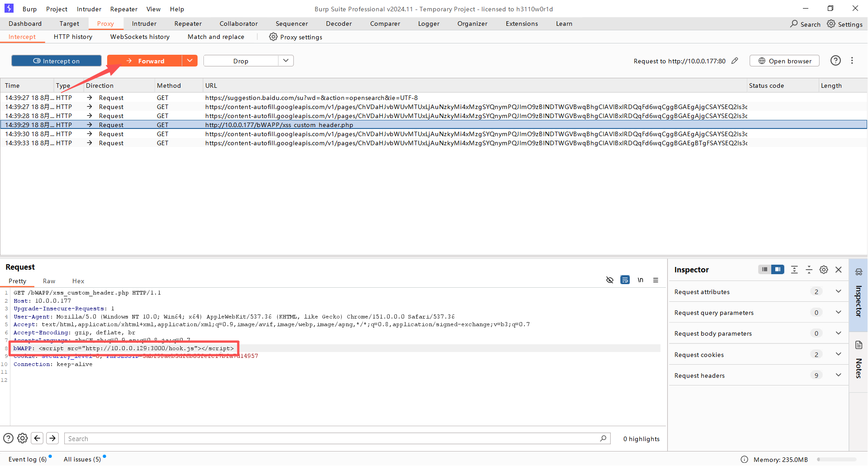Open the intercept three-dot options menu
The width and height of the screenshot is (868, 466).
pyautogui.click(x=852, y=61)
